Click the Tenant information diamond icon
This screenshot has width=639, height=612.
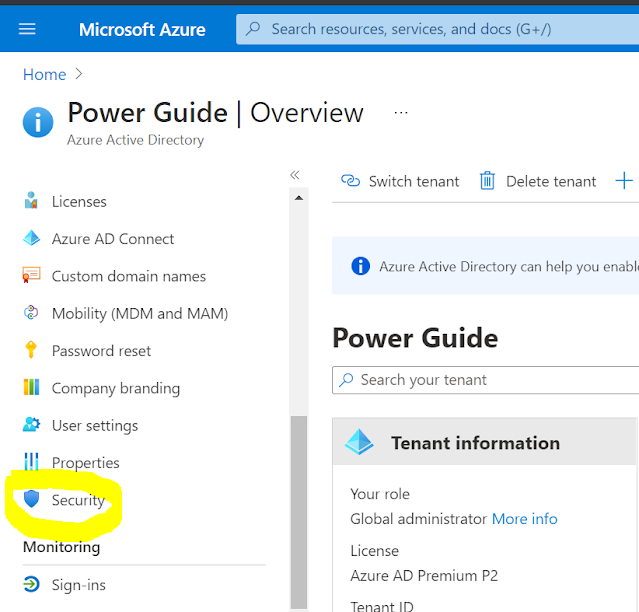359,442
